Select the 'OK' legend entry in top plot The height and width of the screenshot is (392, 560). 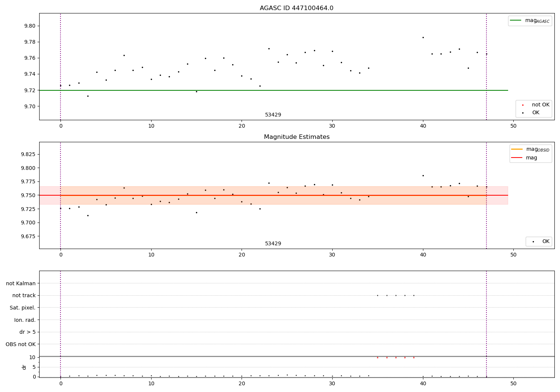click(x=536, y=113)
